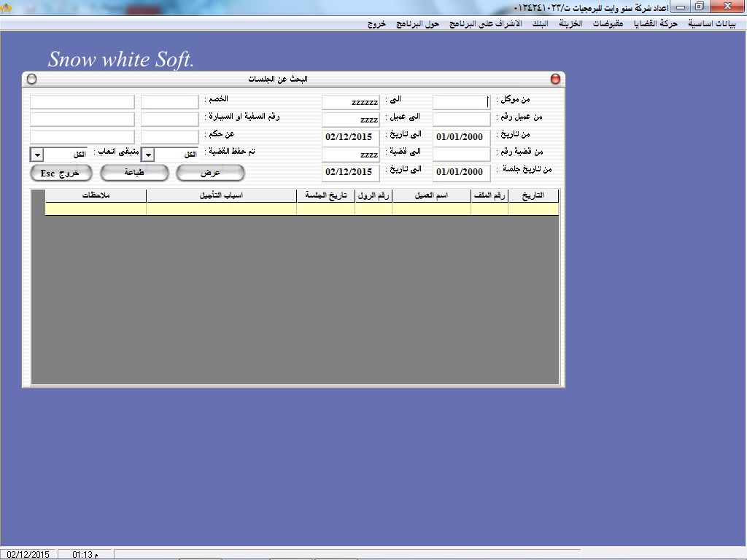The height and width of the screenshot is (560, 747).
Task: Click the اسم العميل column header
Action: coord(431,196)
